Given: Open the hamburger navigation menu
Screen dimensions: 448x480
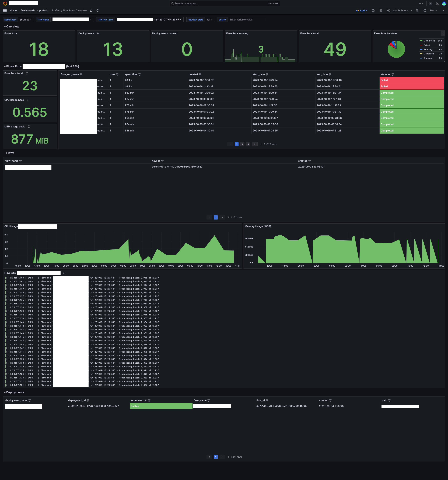Looking at the screenshot, I should click(5, 11).
